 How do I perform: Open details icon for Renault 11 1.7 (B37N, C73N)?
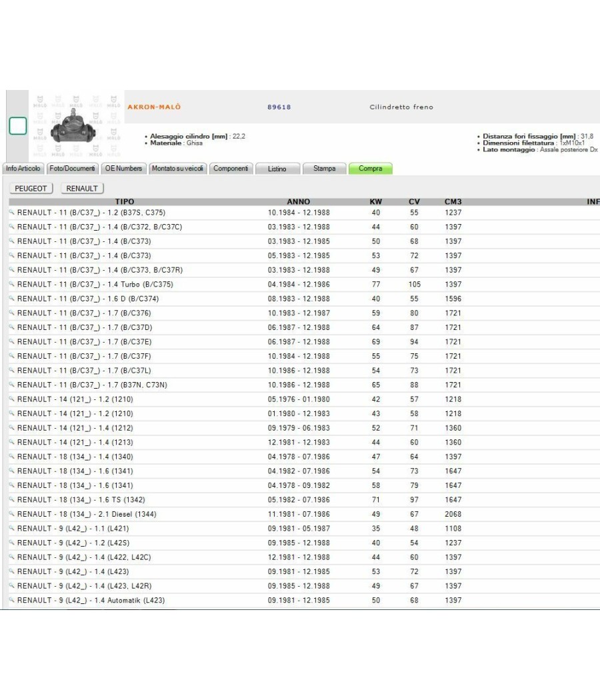11,385
